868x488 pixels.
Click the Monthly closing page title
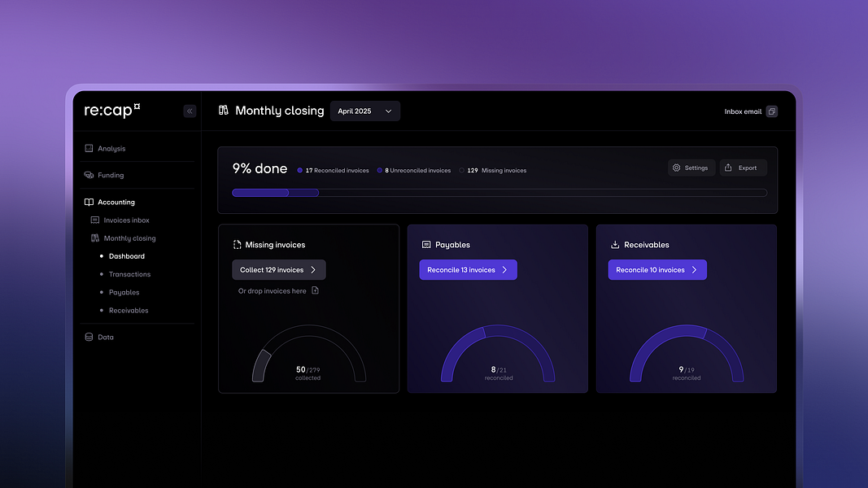click(280, 111)
